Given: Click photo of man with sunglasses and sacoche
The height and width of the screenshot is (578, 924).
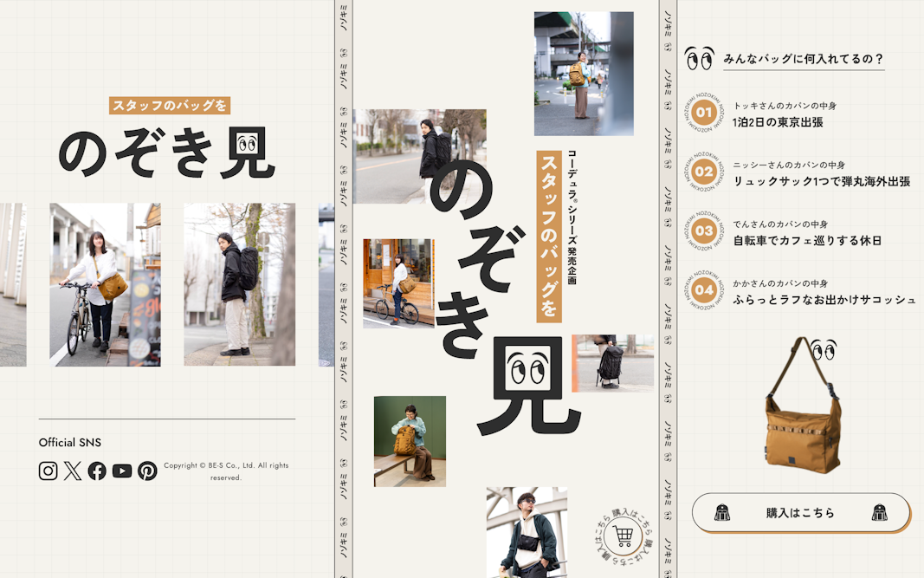Looking at the screenshot, I should coord(527,532).
